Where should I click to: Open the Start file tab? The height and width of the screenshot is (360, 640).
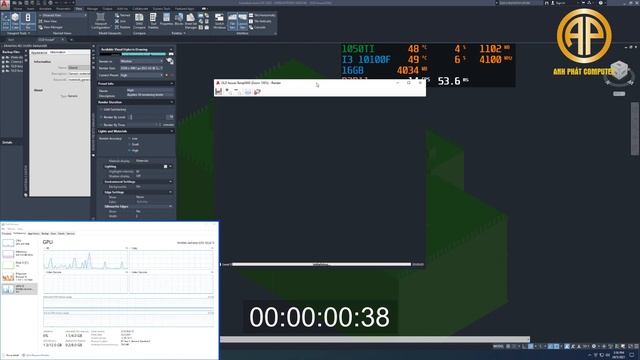tap(11, 40)
